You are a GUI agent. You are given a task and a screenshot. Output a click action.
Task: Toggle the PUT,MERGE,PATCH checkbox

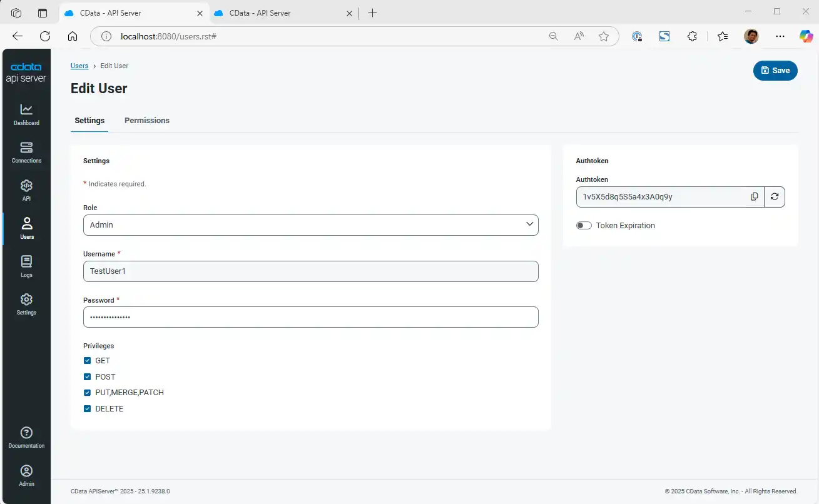point(88,393)
